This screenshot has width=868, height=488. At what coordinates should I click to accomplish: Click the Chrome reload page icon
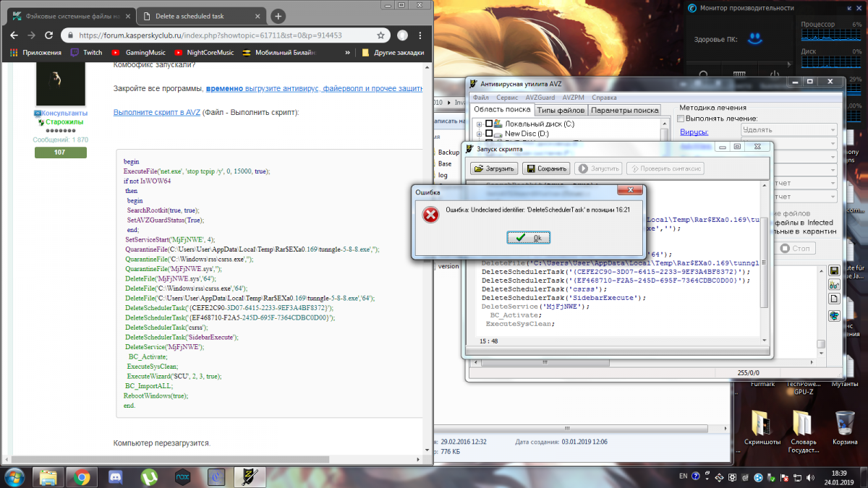click(x=48, y=35)
